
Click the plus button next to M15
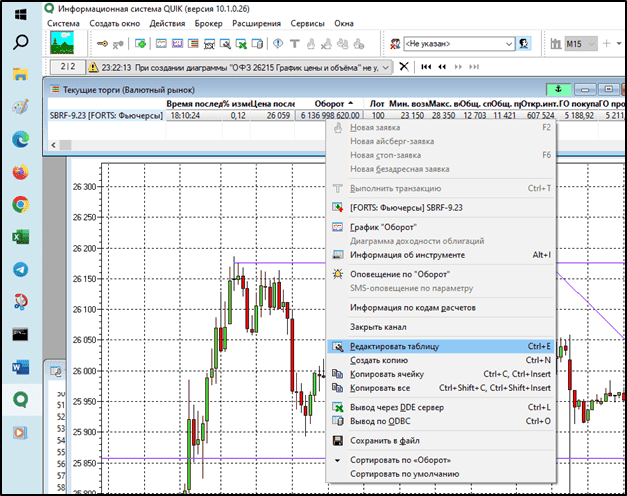[606, 43]
